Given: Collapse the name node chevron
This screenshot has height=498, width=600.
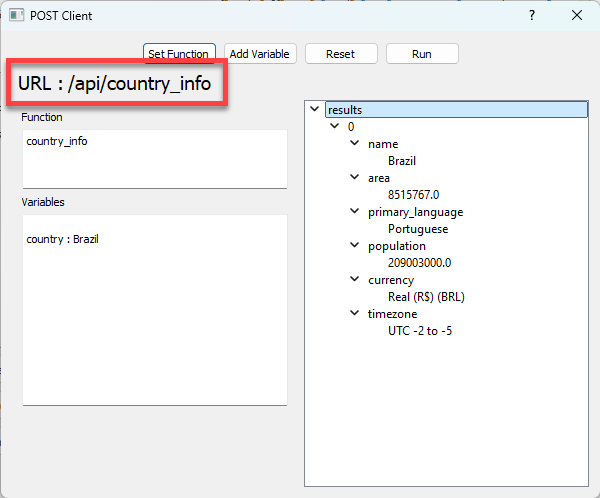Looking at the screenshot, I should coord(354,144).
